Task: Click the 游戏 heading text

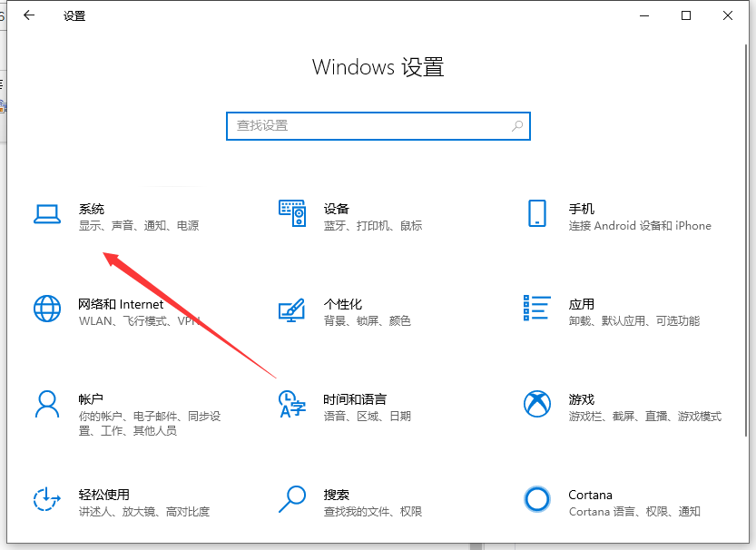Action: pos(582,399)
